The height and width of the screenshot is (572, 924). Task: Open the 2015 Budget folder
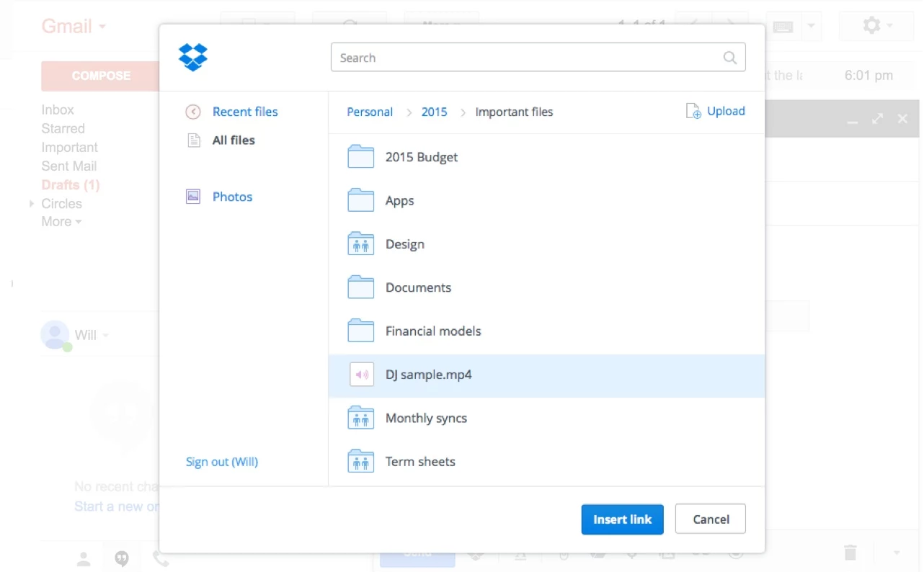click(x=546, y=157)
